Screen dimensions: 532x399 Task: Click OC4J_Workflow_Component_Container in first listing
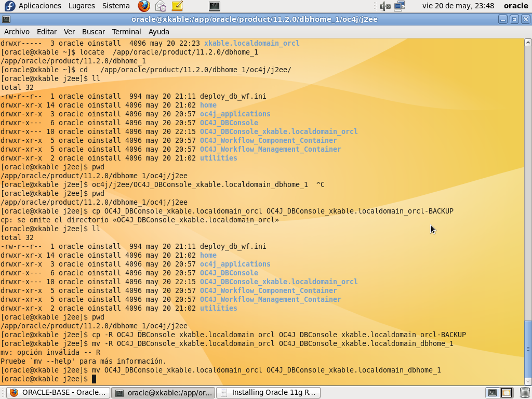(268, 140)
